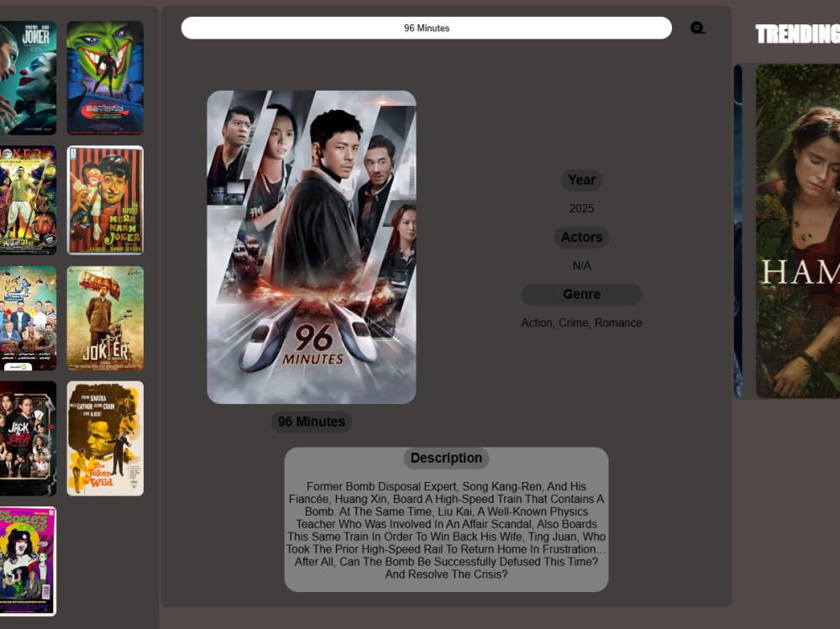Select the Jack and Joker poster
The width and height of the screenshot is (840, 629).
pos(28,438)
